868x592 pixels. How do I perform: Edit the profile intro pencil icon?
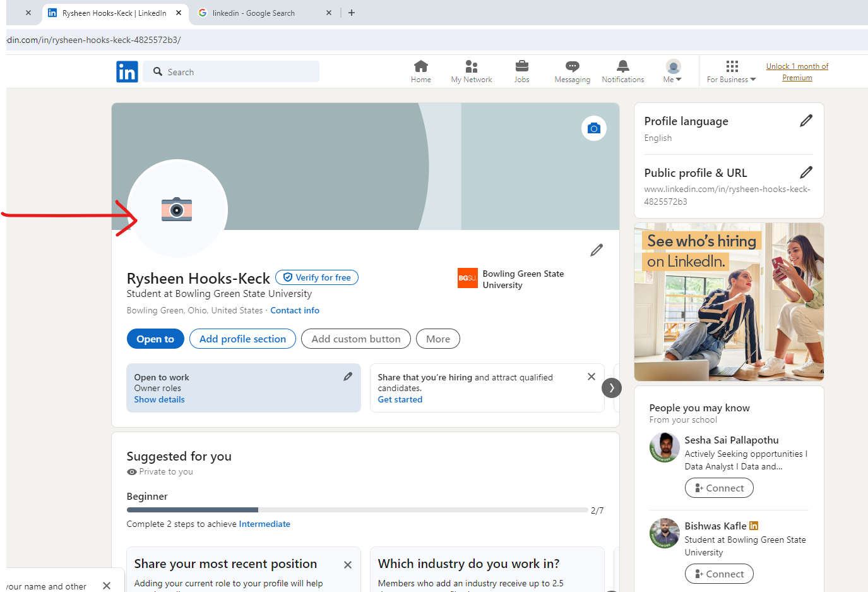597,250
